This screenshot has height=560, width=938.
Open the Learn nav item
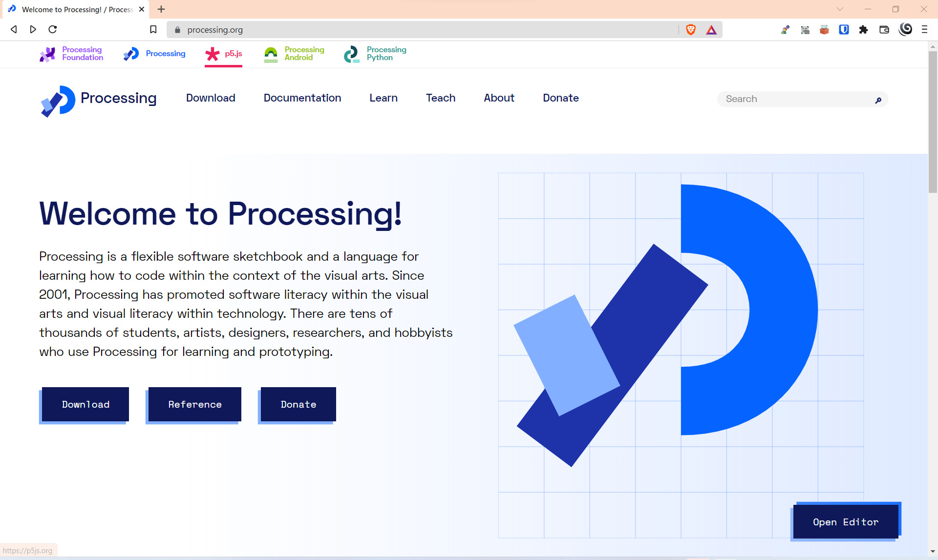383,98
